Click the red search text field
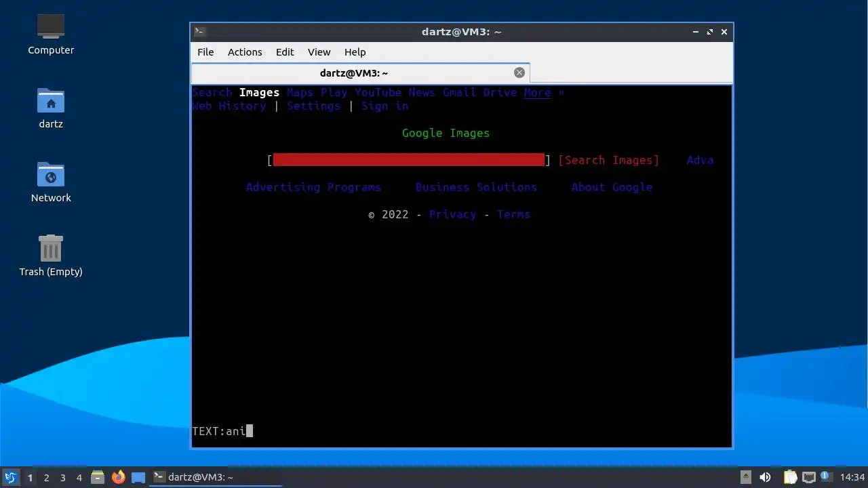This screenshot has width=868, height=488. (409, 160)
